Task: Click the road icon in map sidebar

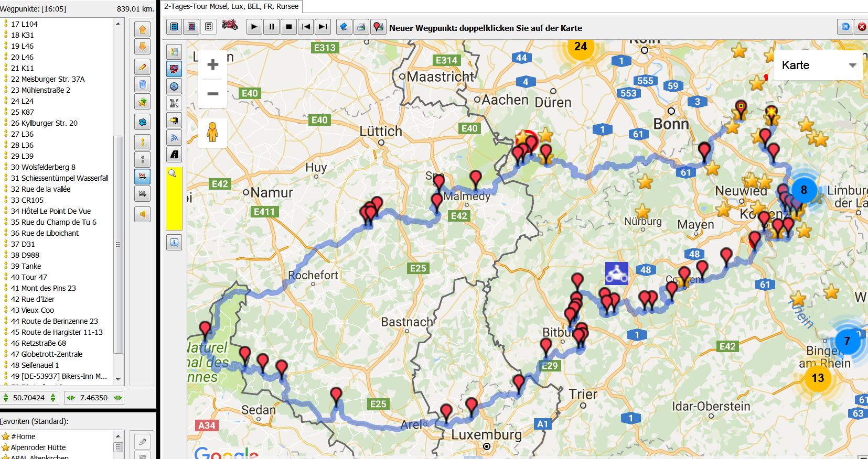Action: pyautogui.click(x=174, y=155)
